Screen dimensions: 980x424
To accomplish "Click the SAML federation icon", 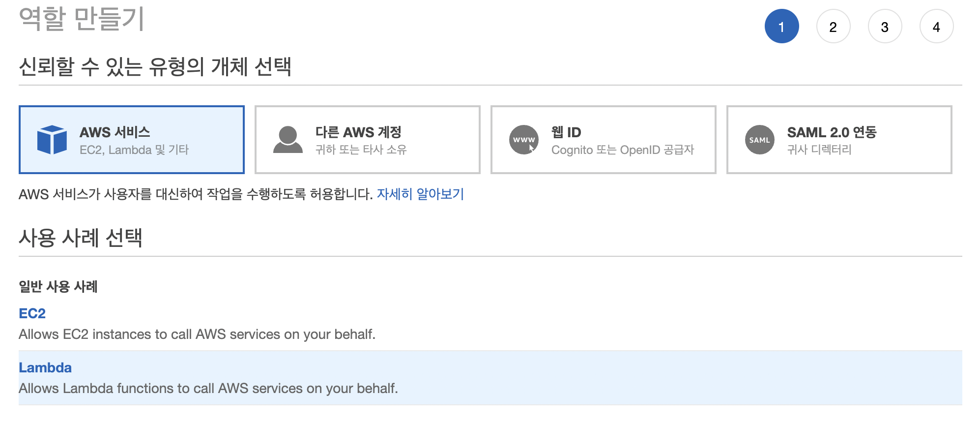I will [760, 140].
